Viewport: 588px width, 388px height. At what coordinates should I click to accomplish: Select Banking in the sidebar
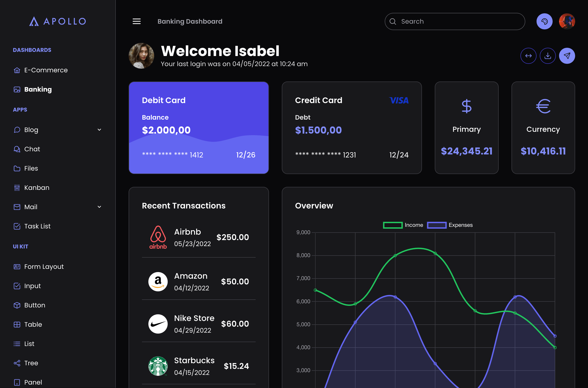click(57, 89)
